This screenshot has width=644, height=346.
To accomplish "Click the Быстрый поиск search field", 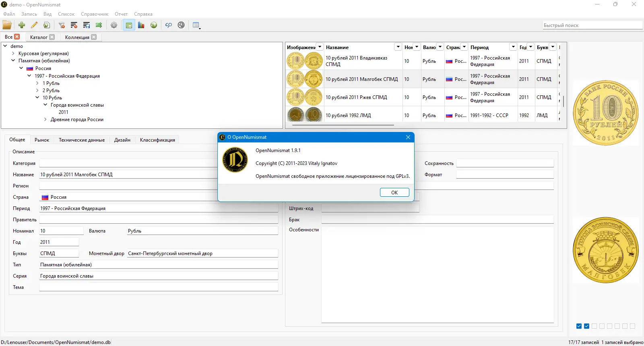I will point(592,25).
